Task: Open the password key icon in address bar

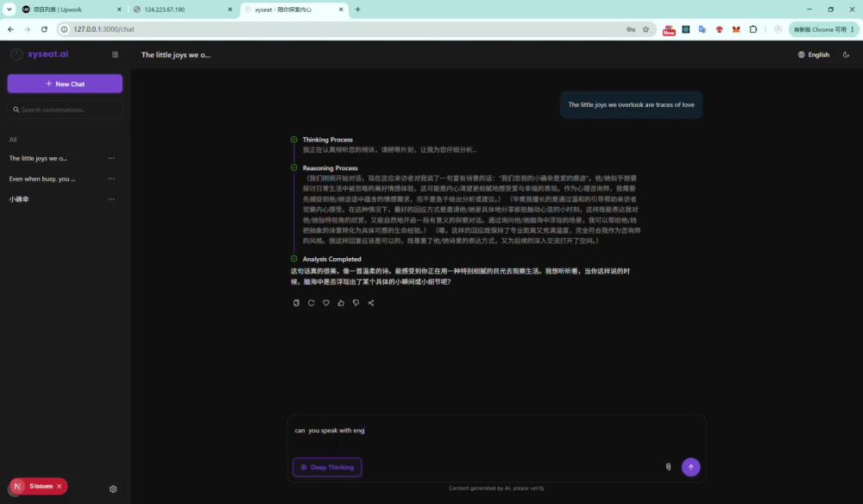Action: (x=631, y=29)
